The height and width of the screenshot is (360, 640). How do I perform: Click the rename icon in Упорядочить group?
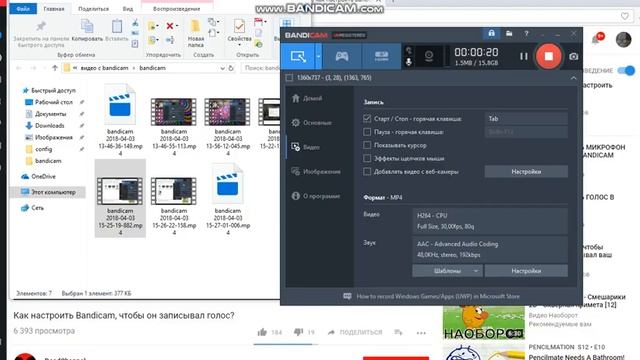(170, 40)
